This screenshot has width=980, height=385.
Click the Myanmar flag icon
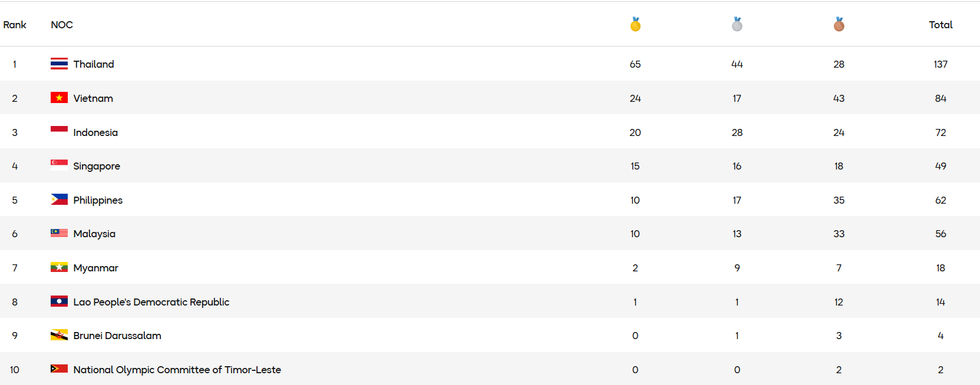coord(59,267)
